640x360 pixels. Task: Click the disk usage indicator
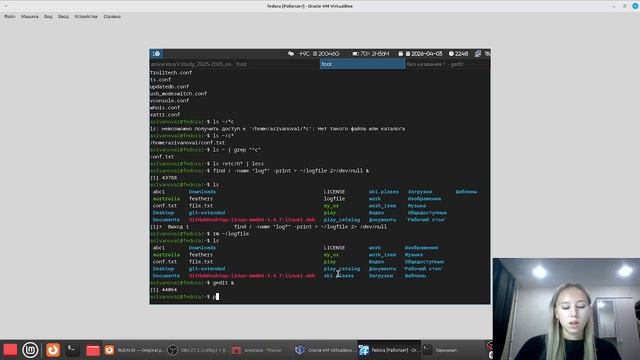point(326,53)
